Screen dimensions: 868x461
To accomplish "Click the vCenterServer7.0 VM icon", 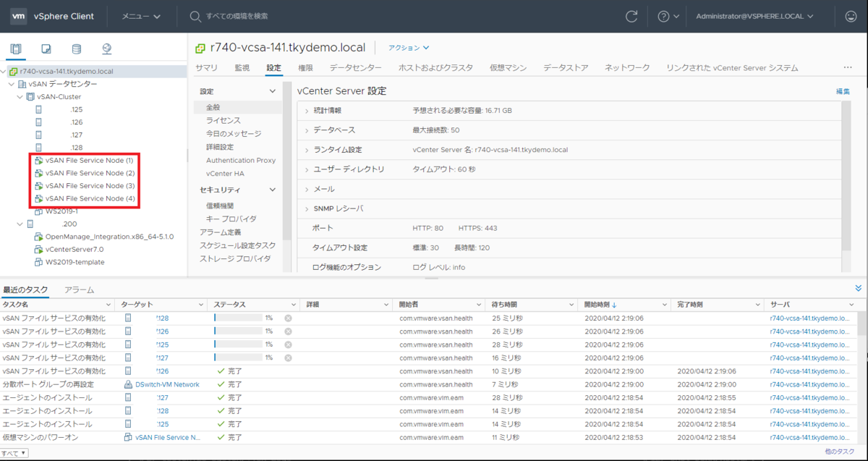I will (x=39, y=249).
